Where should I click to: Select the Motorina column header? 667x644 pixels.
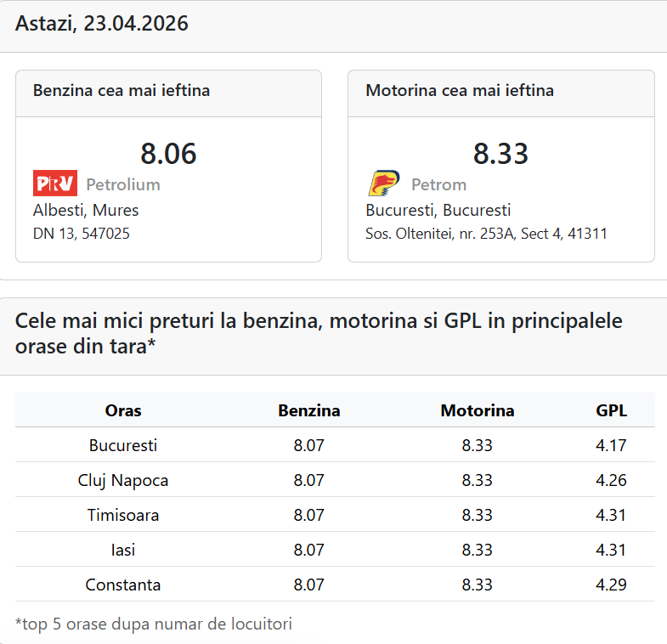pos(478,410)
